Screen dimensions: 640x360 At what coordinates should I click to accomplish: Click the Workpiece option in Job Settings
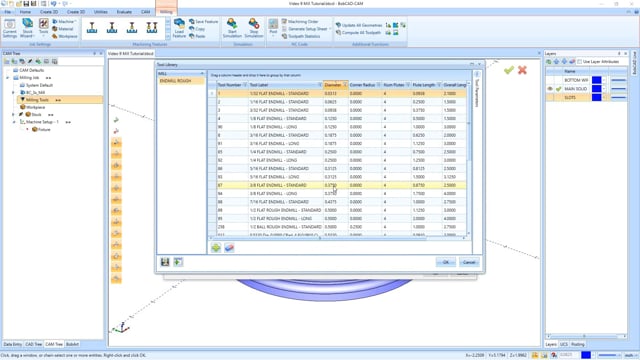click(64, 36)
